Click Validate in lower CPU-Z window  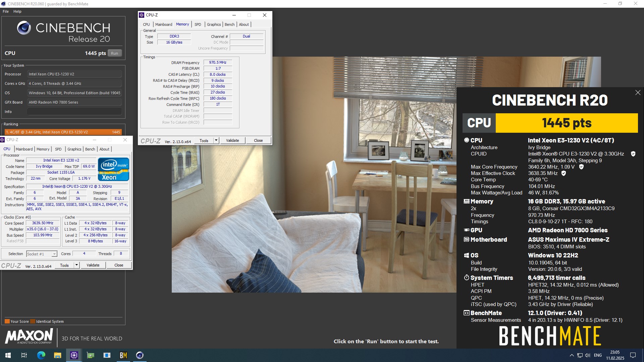(93, 265)
